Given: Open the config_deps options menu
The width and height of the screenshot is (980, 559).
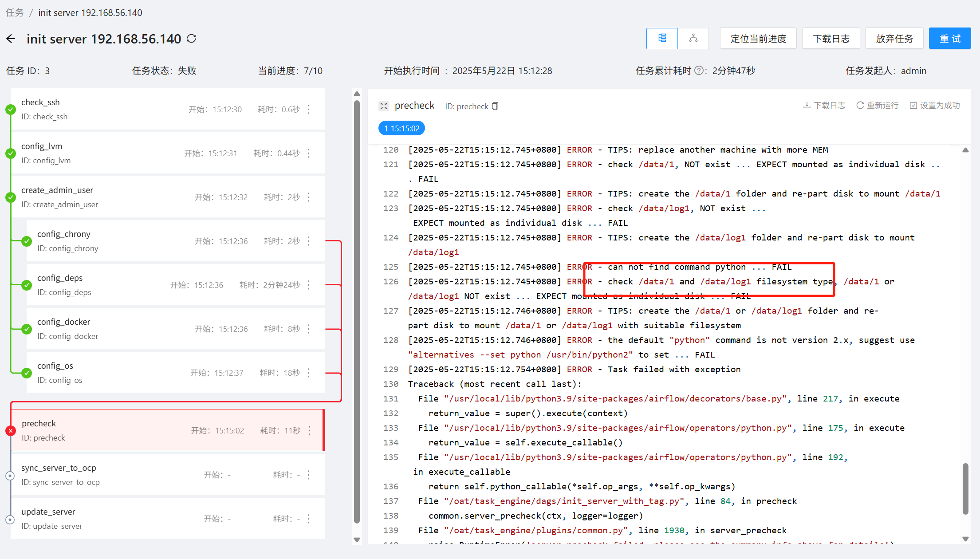Looking at the screenshot, I should [308, 285].
